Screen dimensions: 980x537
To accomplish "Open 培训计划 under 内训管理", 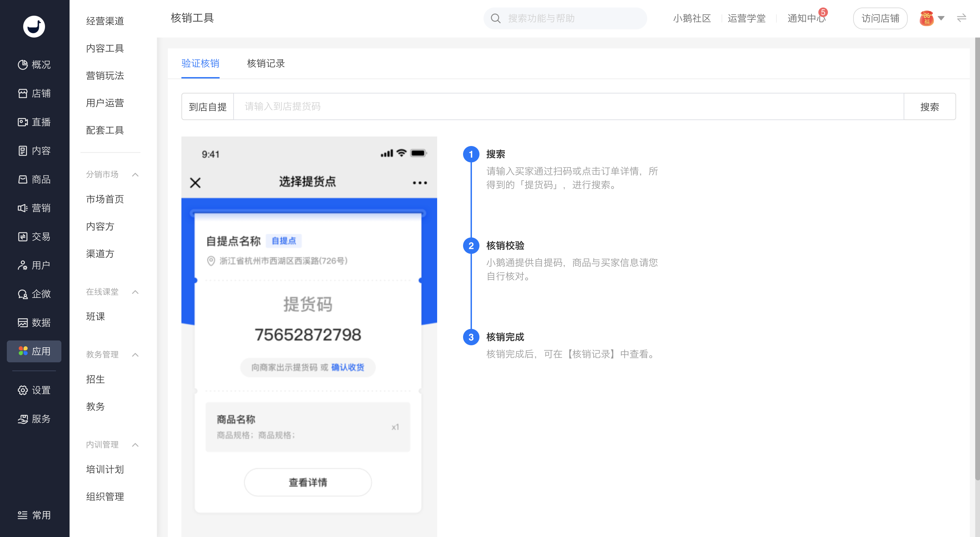I will 105,470.
